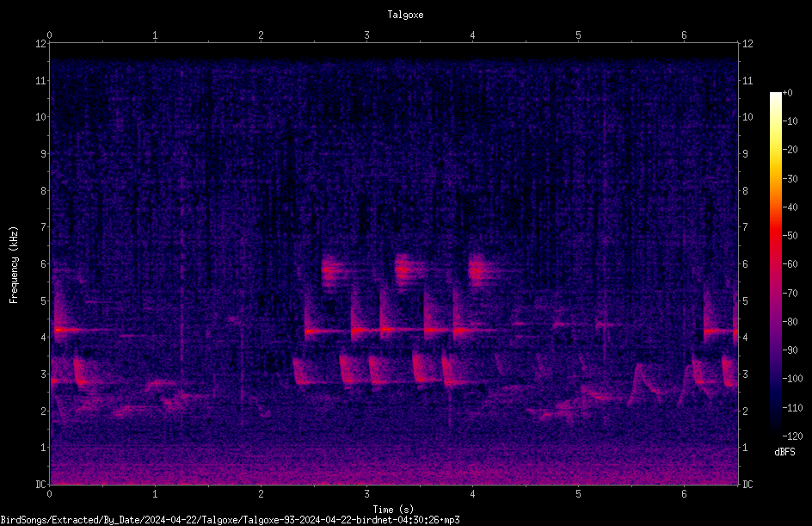The width and height of the screenshot is (812, 526).
Task: Click the Time (s) axis label
Action: tap(393, 510)
